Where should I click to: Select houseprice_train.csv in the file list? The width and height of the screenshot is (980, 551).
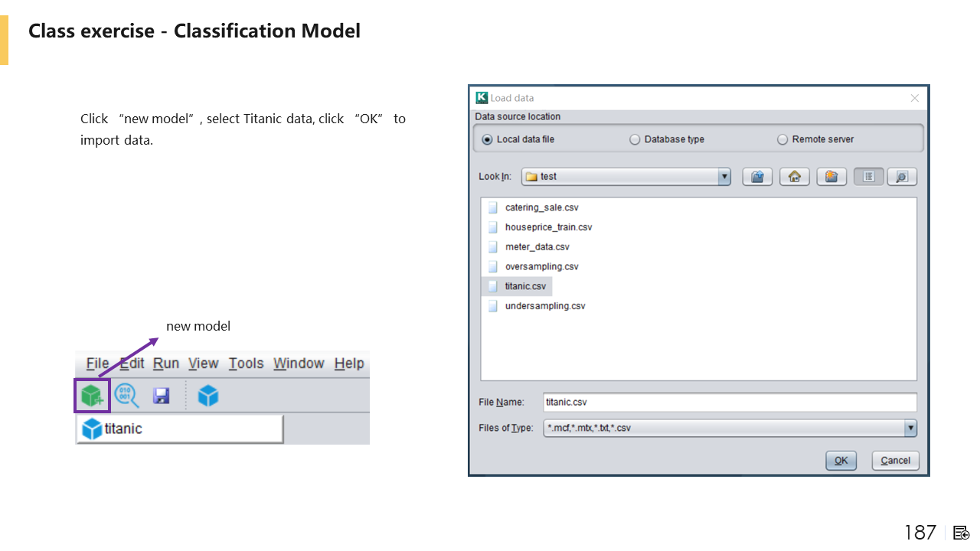point(548,227)
